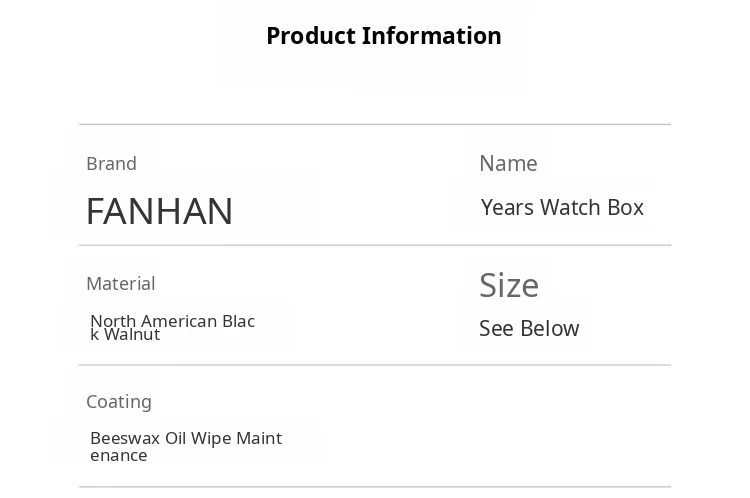The height and width of the screenshot is (498, 750).
Task: Select the Coating field label
Action: pos(119,401)
